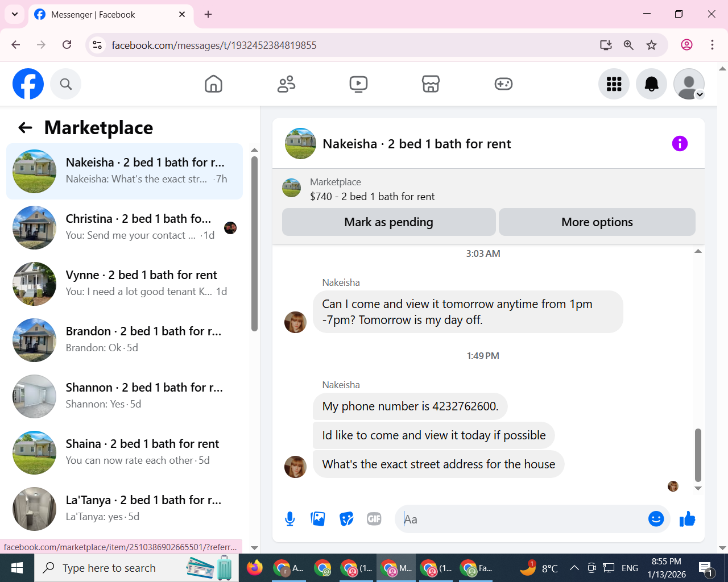This screenshot has height=582, width=728.
Task: Click the 8°C weather widget
Action: (x=539, y=568)
